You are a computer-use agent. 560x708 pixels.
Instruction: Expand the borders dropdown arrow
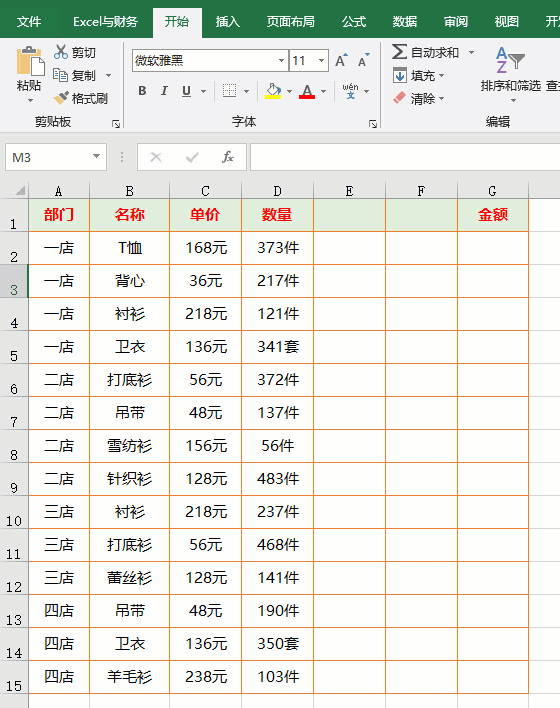[x=247, y=91]
